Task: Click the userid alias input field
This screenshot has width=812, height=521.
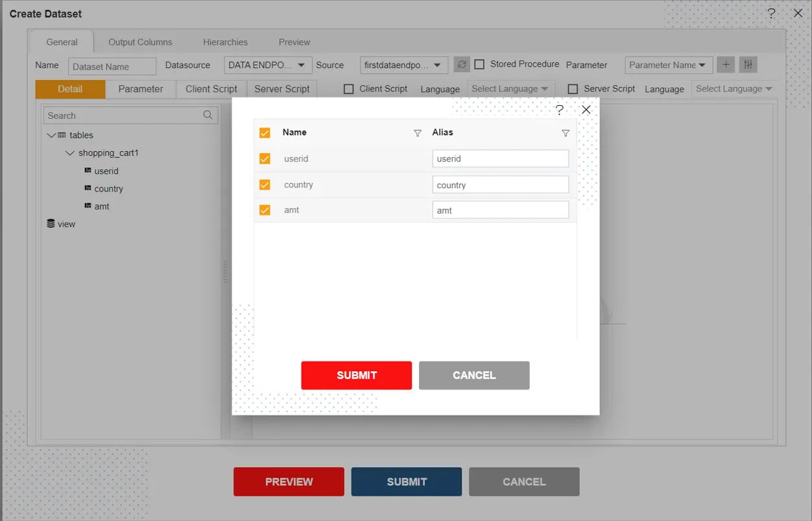Action: (x=501, y=158)
